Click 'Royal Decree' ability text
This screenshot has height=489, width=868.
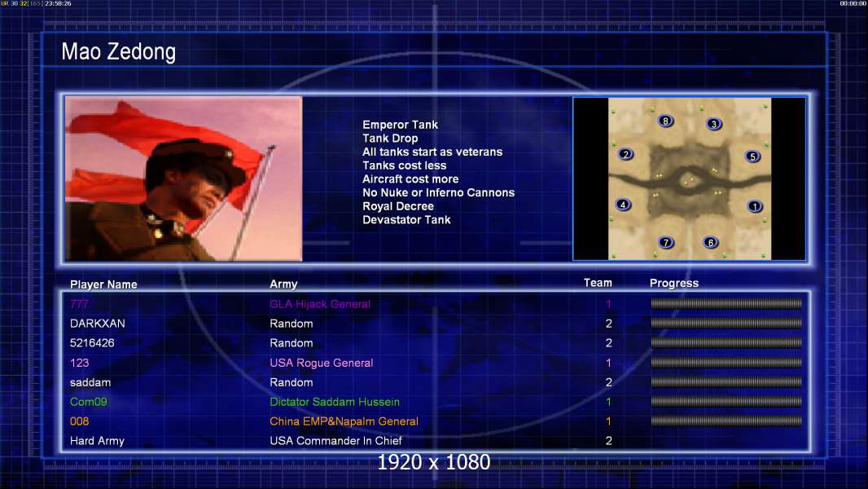[x=398, y=206]
